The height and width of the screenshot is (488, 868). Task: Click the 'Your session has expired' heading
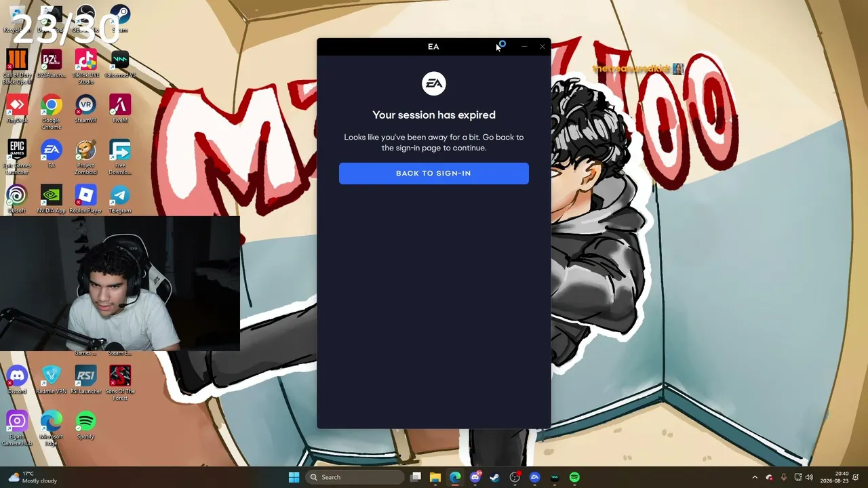tap(434, 115)
